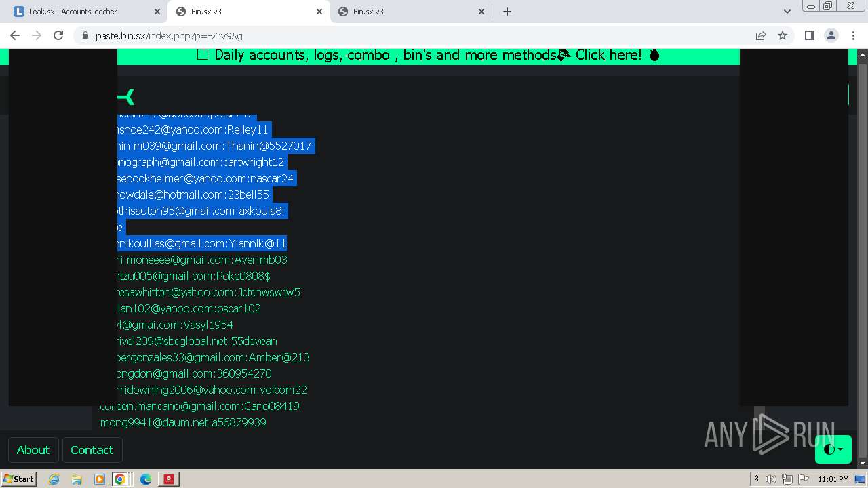The width and height of the screenshot is (868, 488).
Task: Open the Chrome profile menu
Action: coord(831,35)
